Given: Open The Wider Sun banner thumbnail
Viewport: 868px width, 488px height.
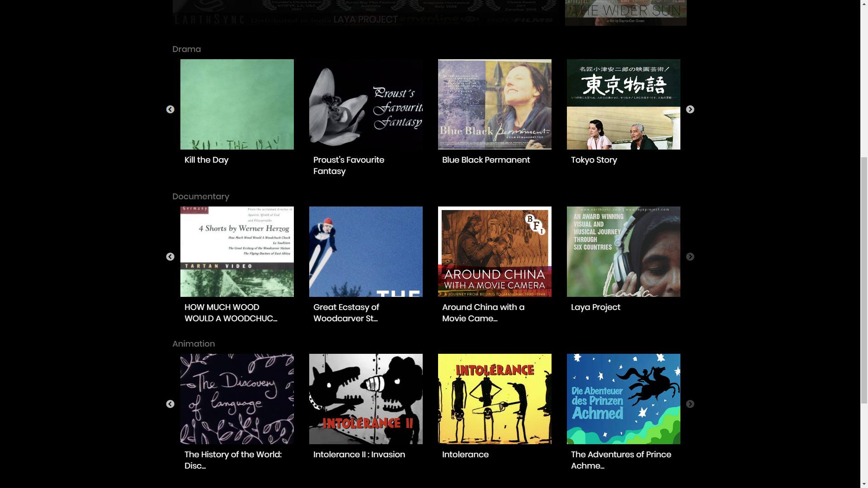Looking at the screenshot, I should coord(626,13).
